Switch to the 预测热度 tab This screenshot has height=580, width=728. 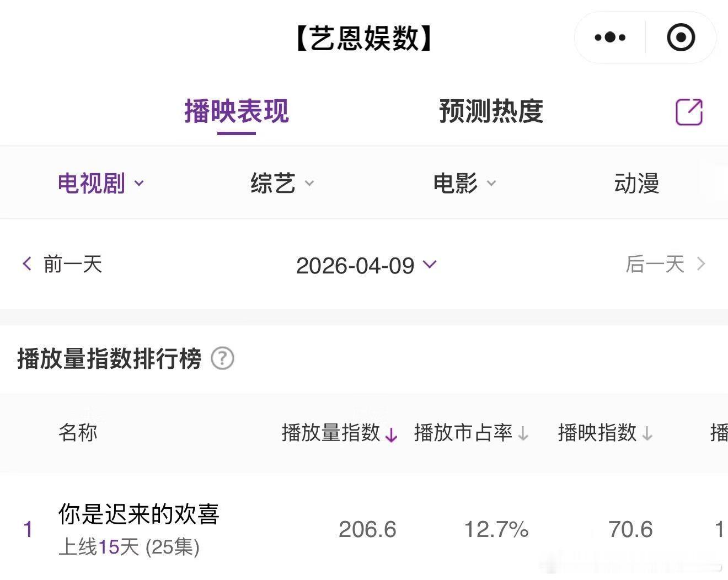(491, 111)
